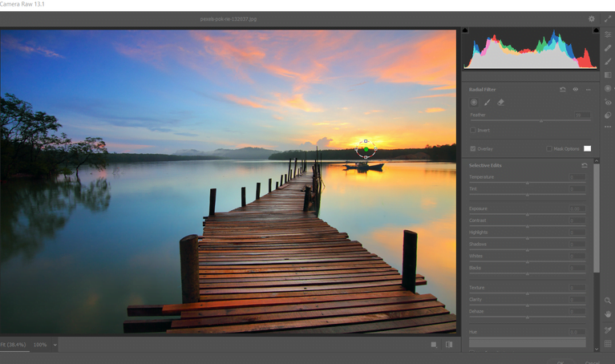Screen dimensions: 615x364
Task: Set zoom to 100%
Action: tap(40, 345)
